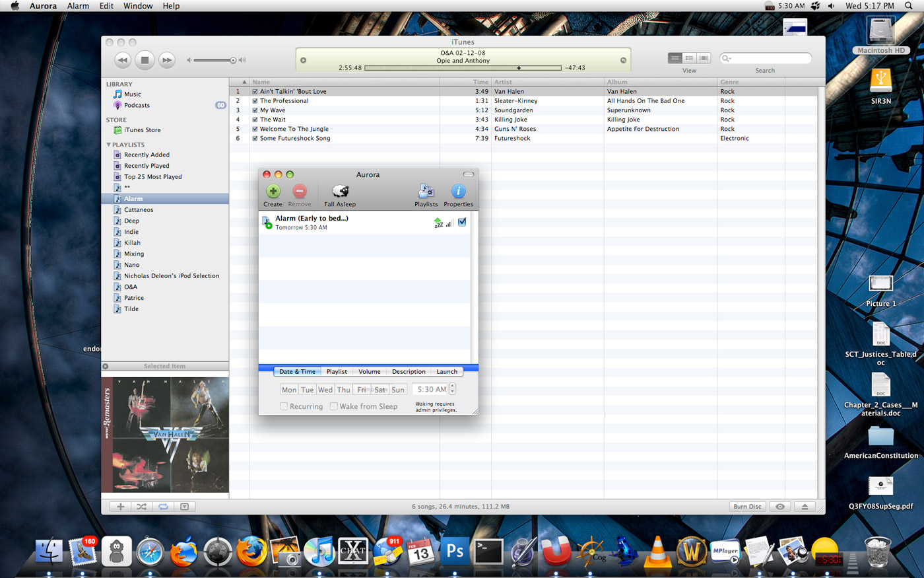
Task: Click the alarm time stepper arrows
Action: pyautogui.click(x=453, y=390)
